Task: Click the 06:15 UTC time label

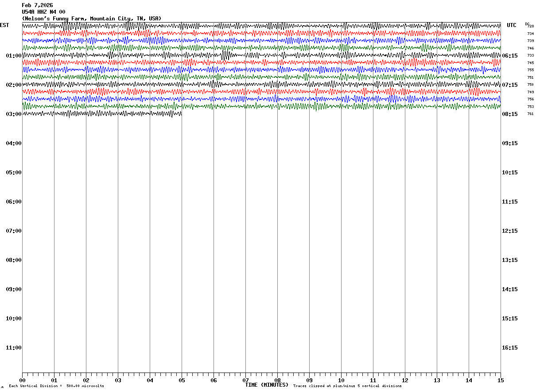Action: tap(510, 56)
